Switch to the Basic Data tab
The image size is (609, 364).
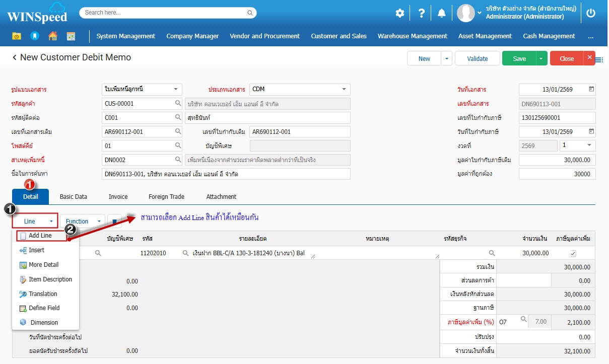(73, 197)
